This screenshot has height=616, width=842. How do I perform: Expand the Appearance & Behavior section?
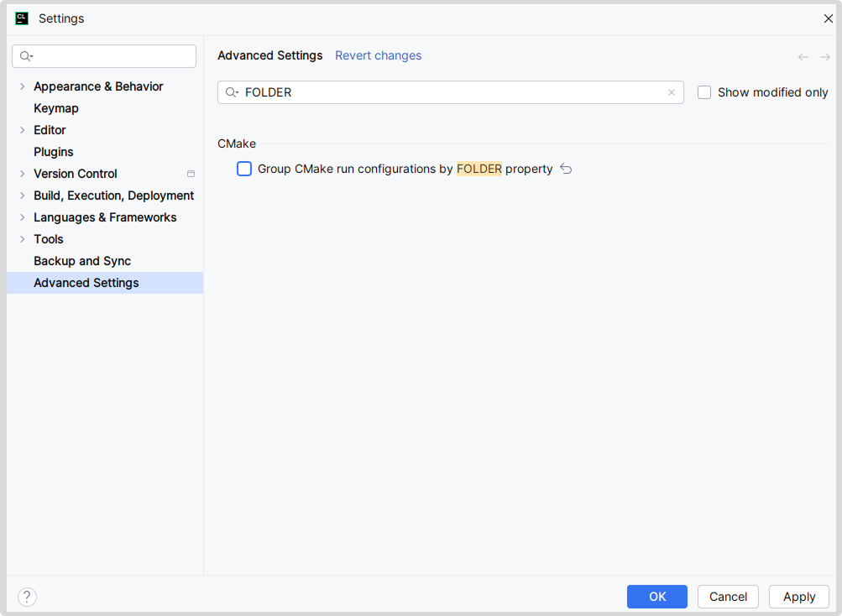22,86
